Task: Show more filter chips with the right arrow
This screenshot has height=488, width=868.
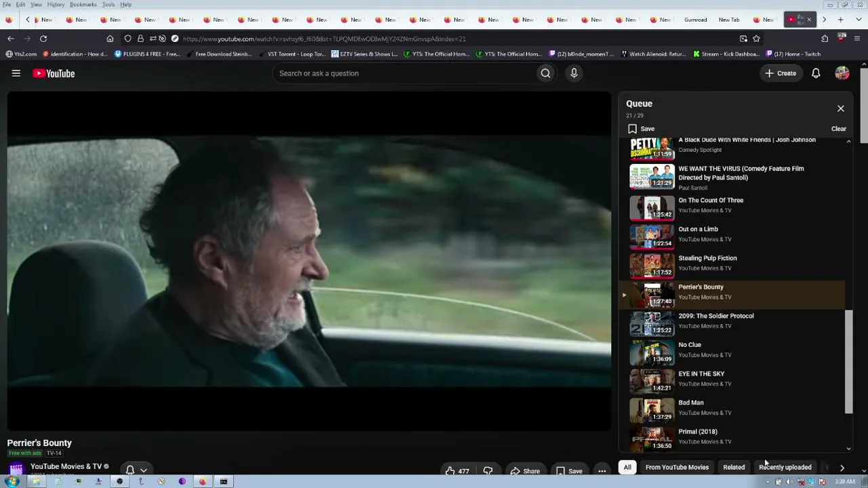Action: coord(842,467)
